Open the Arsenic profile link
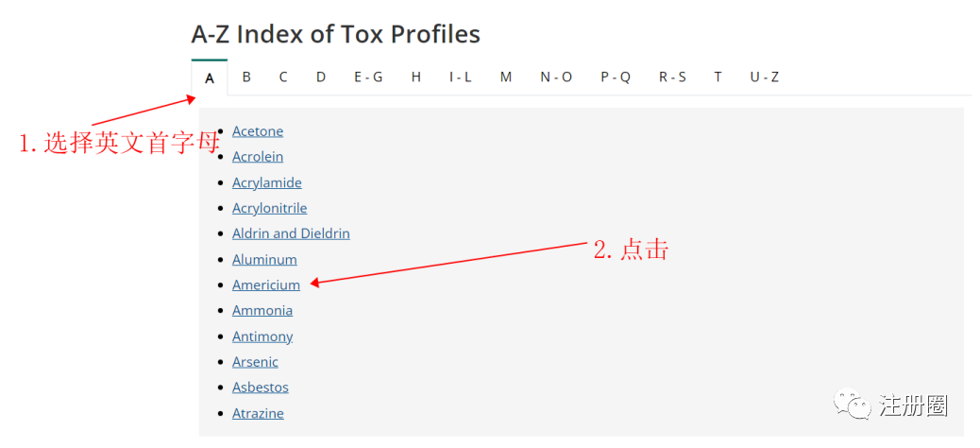Image resolution: width=980 pixels, height=448 pixels. point(255,362)
